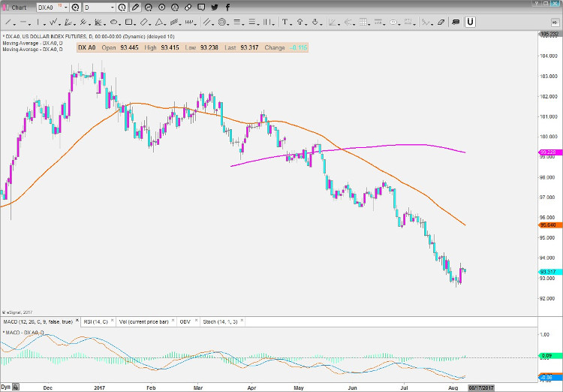Switch to Stoch (14, 1, 3) tab

[220, 321]
